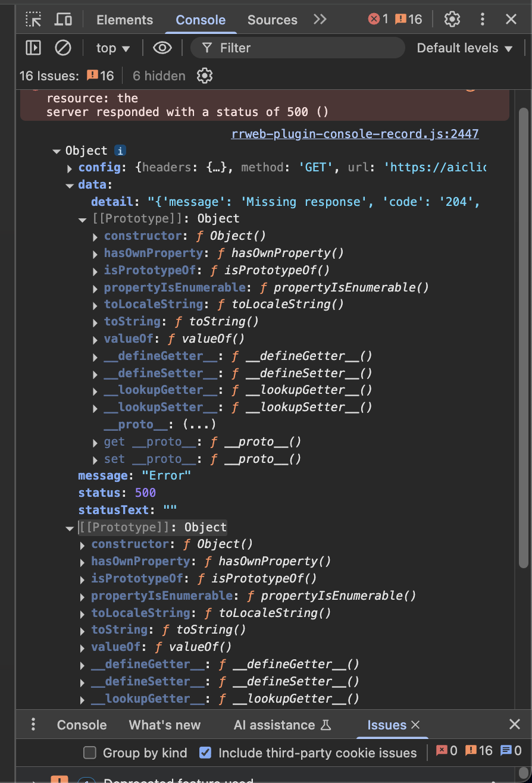
Task: Create a live expression with eye icon
Action: (x=162, y=48)
